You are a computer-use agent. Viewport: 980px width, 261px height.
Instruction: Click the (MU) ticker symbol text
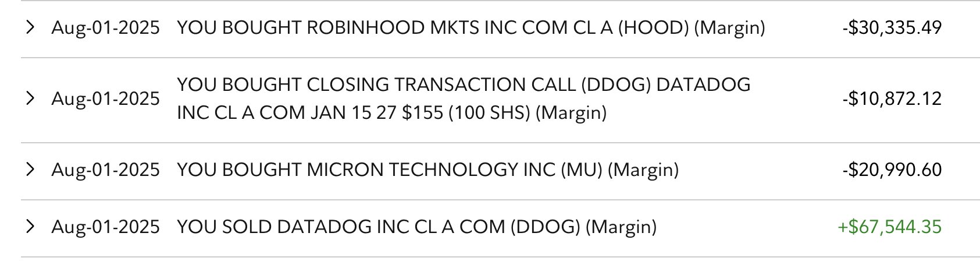tap(581, 170)
